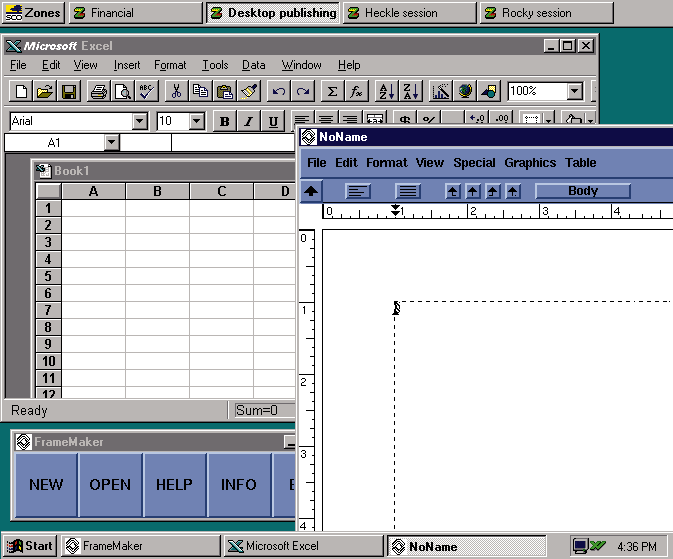Select line spacing icon in NoName toolbar

[407, 191]
